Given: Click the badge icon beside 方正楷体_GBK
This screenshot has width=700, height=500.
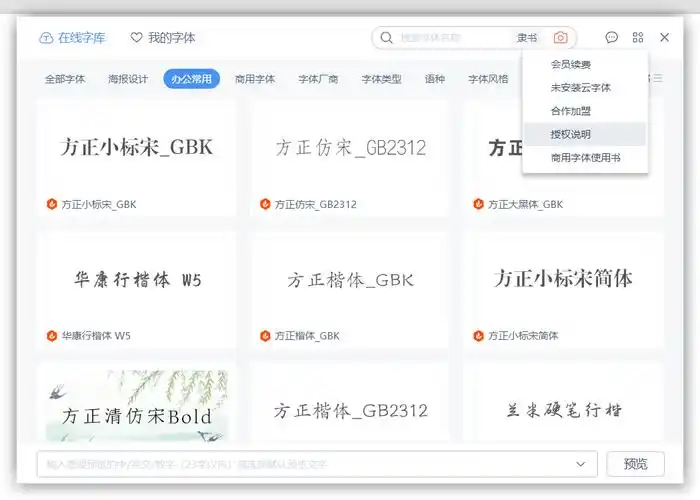Looking at the screenshot, I should tap(265, 335).
